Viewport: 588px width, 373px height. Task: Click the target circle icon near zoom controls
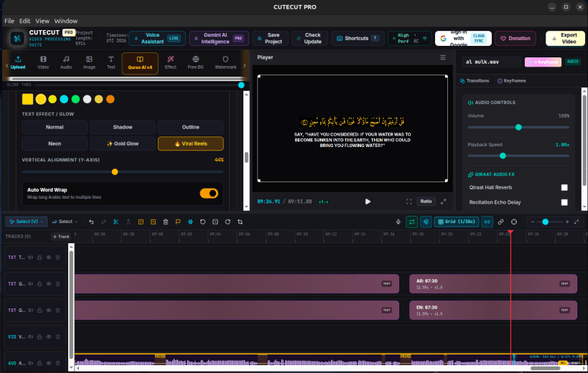tap(514, 222)
